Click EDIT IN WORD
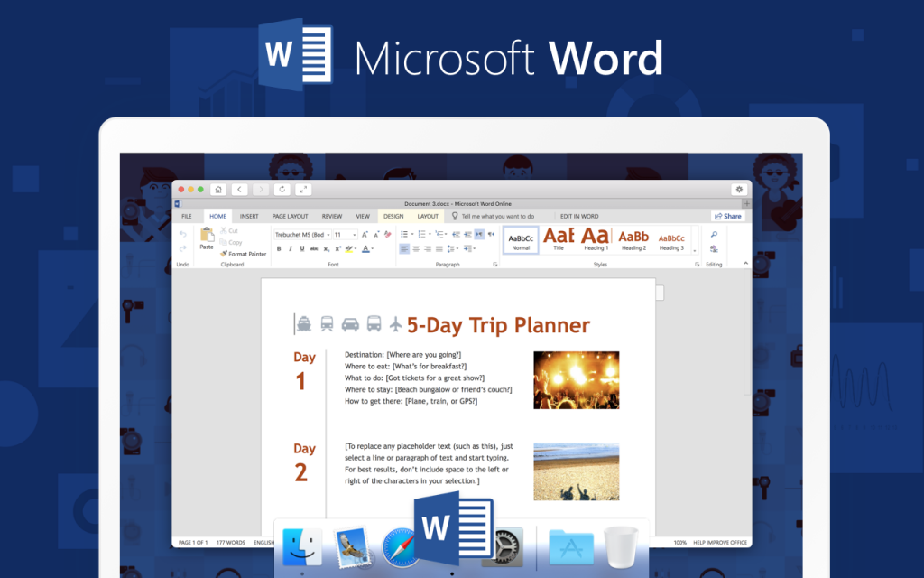Viewport: 924px width, 578px height. pos(579,217)
